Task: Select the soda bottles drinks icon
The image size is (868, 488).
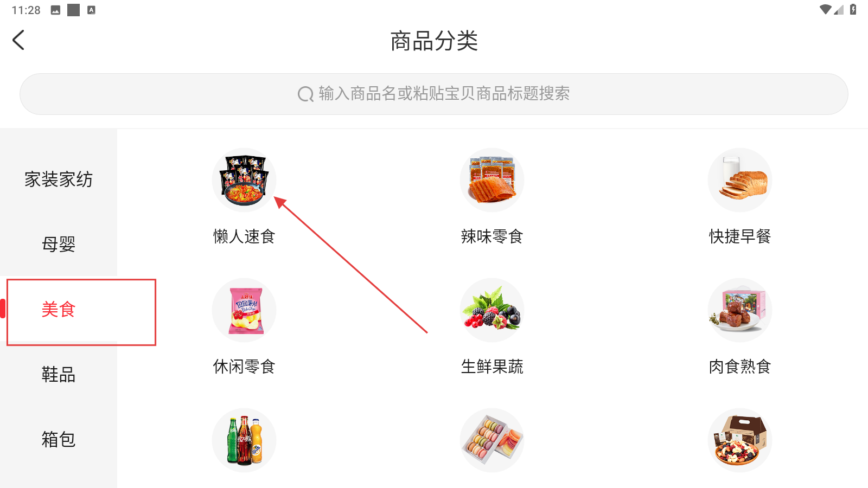Action: coord(244,440)
